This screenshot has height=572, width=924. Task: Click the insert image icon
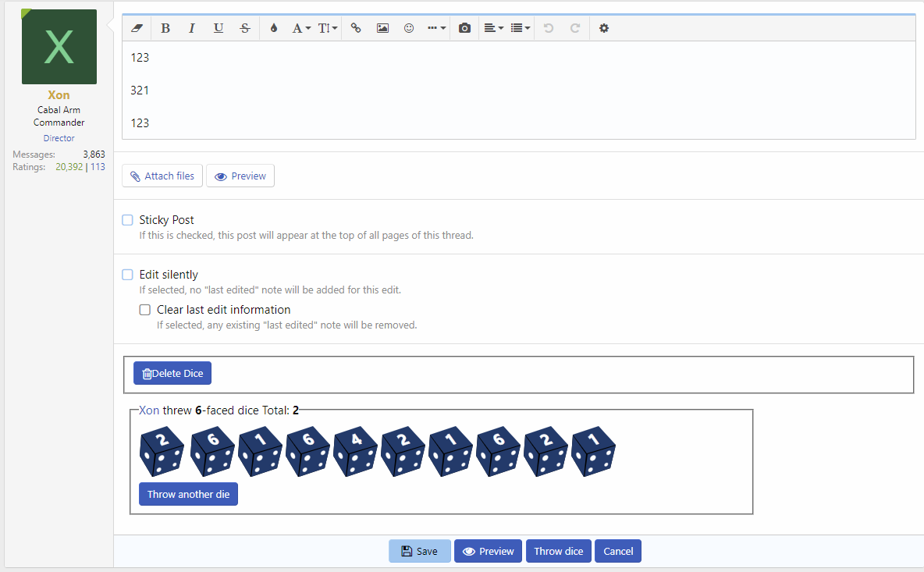pos(382,28)
